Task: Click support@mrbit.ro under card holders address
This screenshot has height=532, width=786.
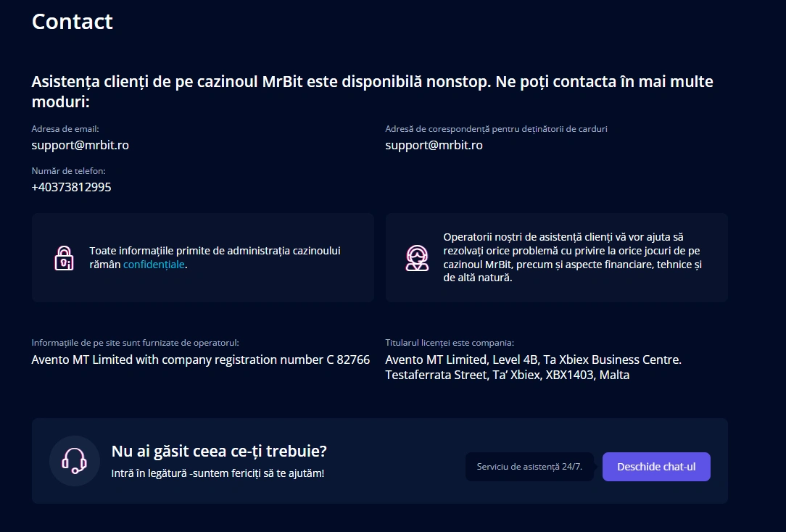Action: [x=434, y=145]
